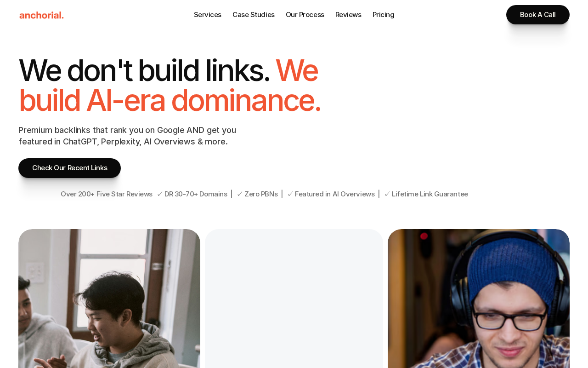The image size is (588, 368).
Task: Open the photo of man in gray hoodie
Action: 109,299
